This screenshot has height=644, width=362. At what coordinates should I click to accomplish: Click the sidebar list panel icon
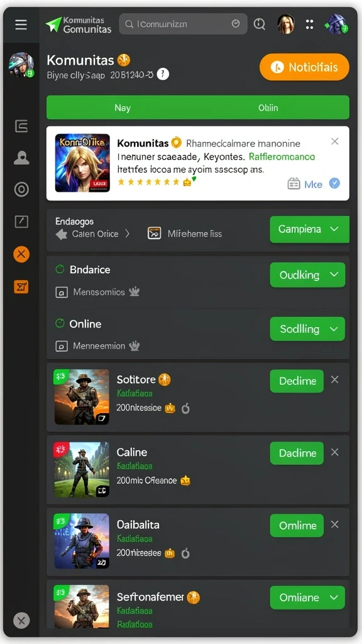click(21, 126)
